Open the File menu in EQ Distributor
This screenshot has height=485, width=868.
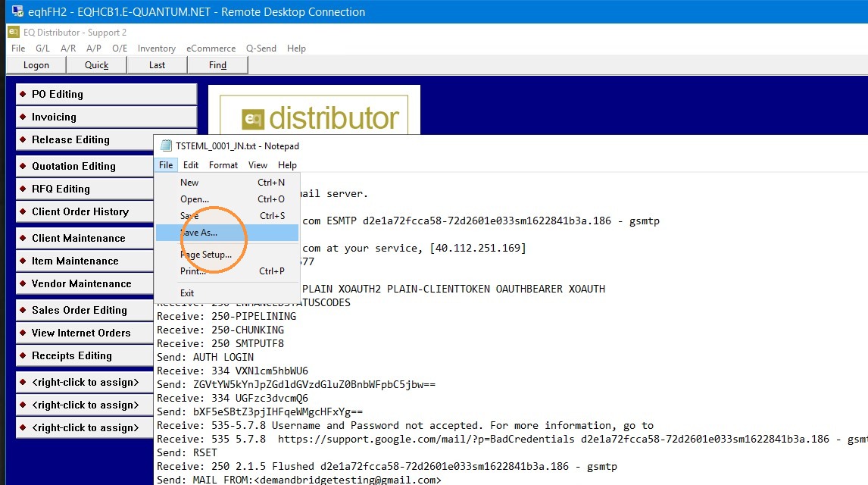pyautogui.click(x=18, y=48)
